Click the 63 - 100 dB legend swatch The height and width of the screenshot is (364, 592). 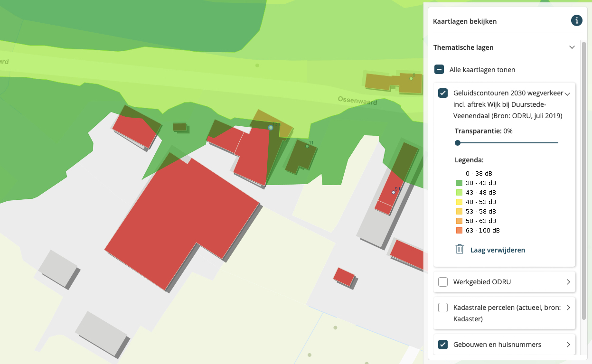click(x=459, y=230)
